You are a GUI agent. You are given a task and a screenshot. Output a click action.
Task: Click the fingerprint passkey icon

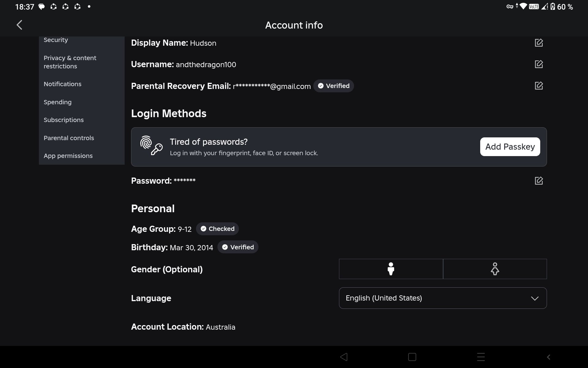coord(151,145)
